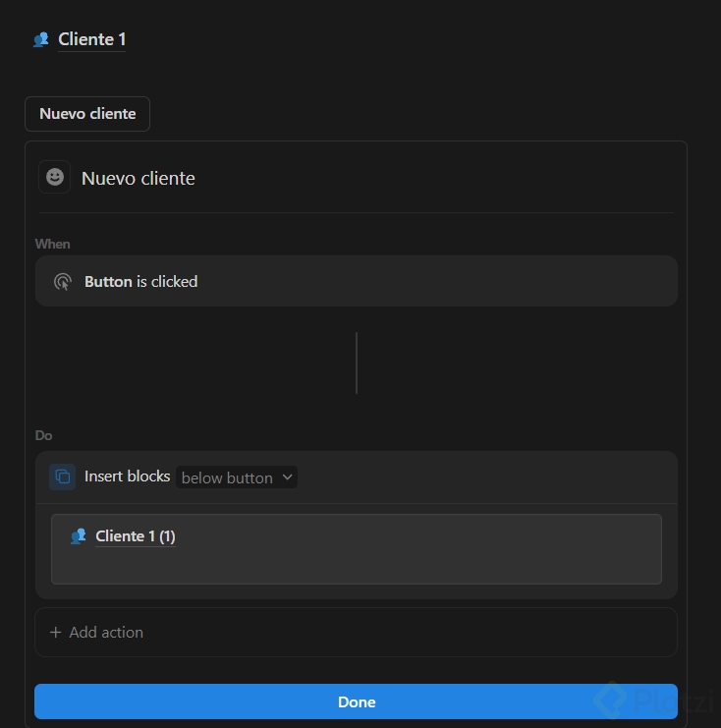Click the "Do" section label

pos(44,435)
